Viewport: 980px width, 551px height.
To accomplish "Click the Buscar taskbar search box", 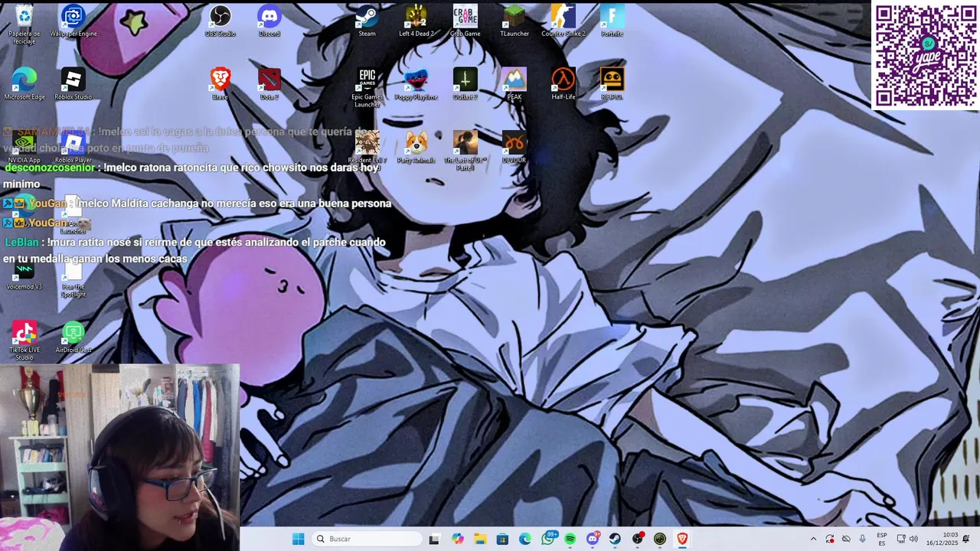I will (x=367, y=539).
